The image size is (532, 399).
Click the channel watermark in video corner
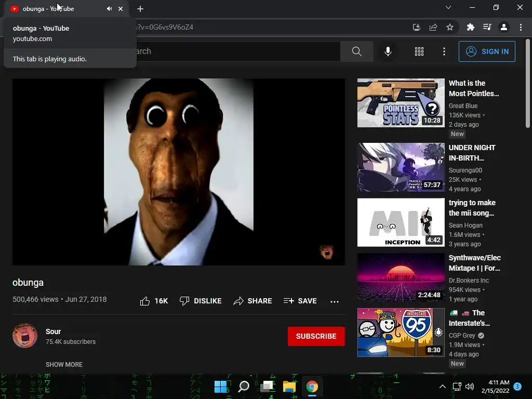click(327, 252)
